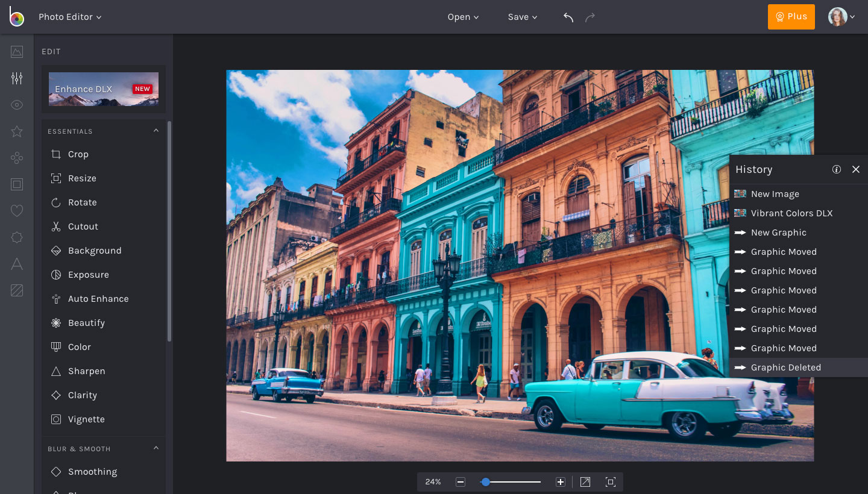Collapse the Blur & Smooth section
Viewport: 868px width, 494px height.
[156, 448]
